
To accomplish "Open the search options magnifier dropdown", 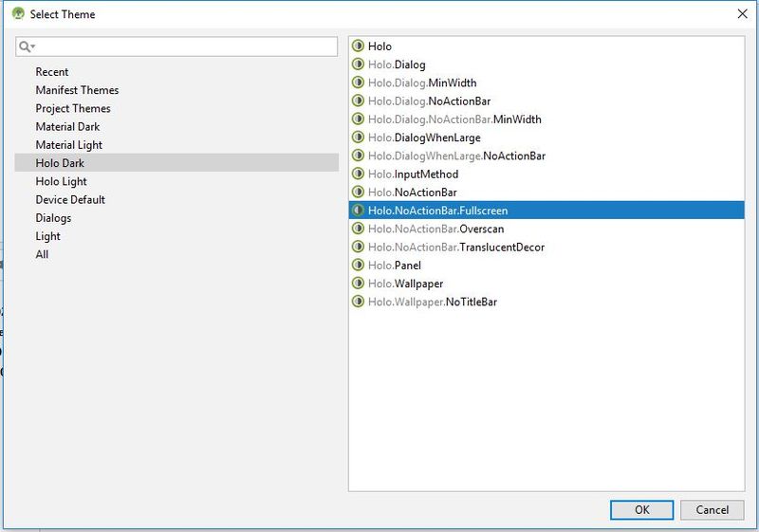I will (28, 46).
